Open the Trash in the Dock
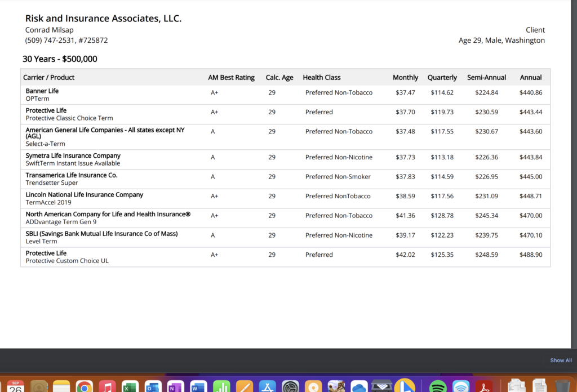 coord(562,386)
